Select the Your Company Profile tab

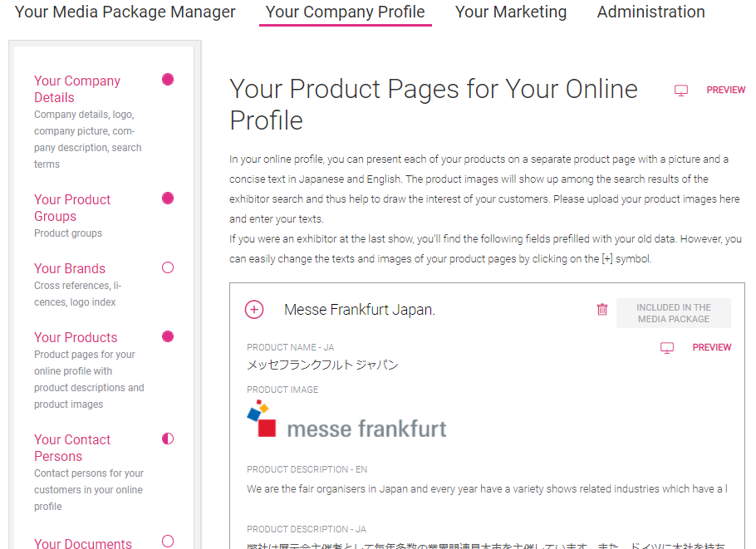pos(346,12)
